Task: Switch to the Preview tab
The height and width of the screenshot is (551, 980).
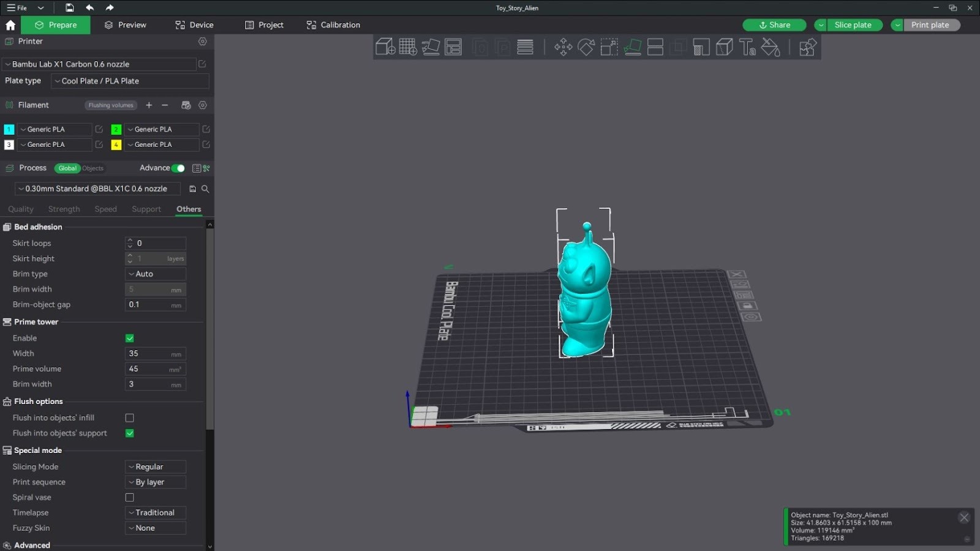Action: [126, 25]
